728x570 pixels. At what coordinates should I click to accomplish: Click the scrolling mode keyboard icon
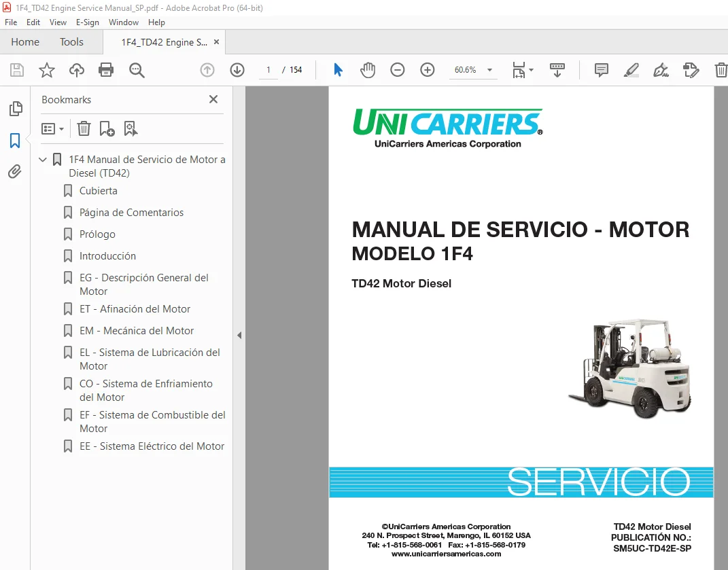(x=557, y=70)
